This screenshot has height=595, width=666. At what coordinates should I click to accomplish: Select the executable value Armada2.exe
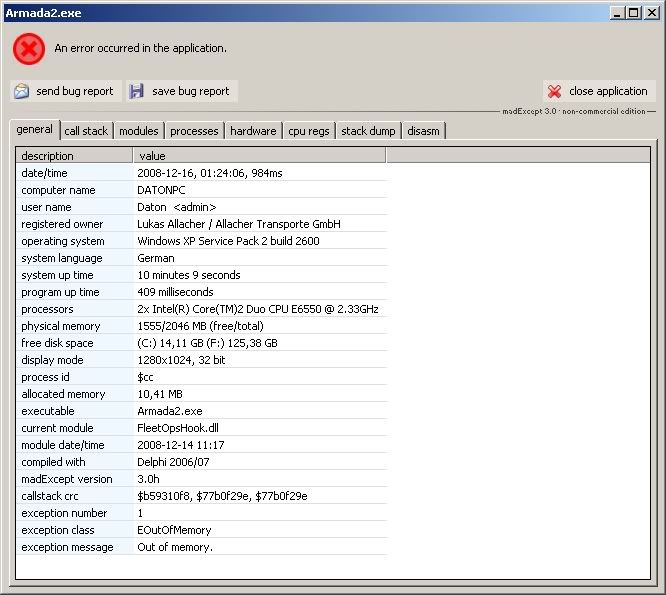tap(170, 411)
